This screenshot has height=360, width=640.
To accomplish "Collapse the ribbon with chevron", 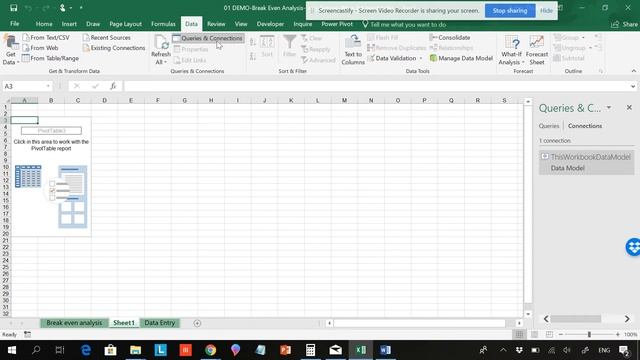I will [633, 71].
